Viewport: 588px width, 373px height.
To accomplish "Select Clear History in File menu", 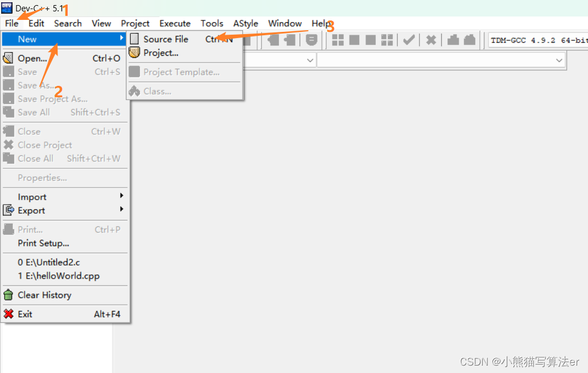I will coord(65,295).
